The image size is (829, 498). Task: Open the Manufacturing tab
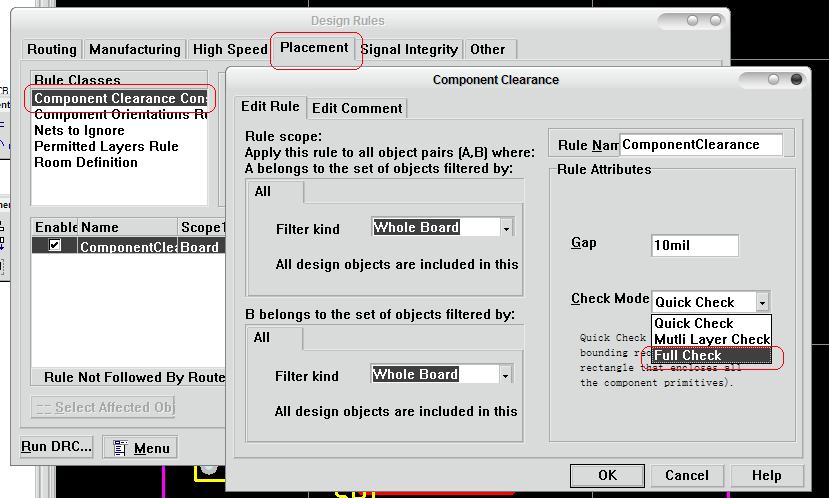(135, 49)
